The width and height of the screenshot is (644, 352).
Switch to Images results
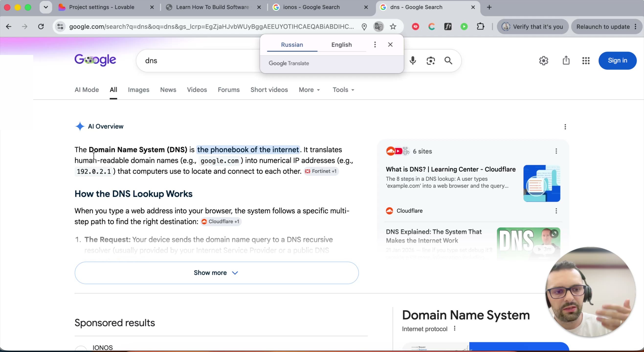coord(138,90)
